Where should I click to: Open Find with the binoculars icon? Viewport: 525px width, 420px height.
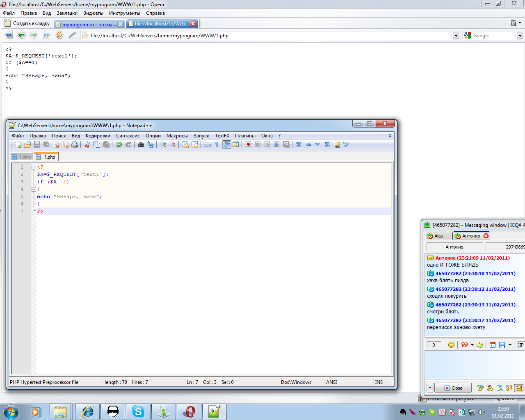141,144
